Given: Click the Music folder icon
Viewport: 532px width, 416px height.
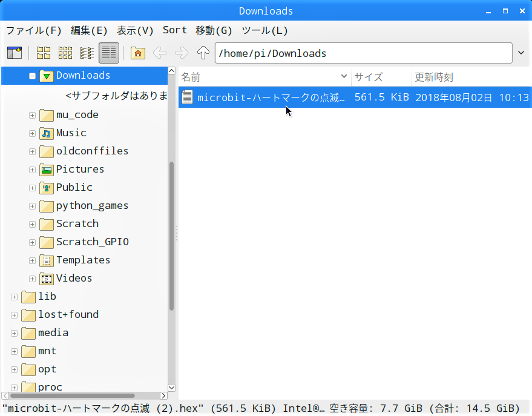Looking at the screenshot, I should [47, 133].
